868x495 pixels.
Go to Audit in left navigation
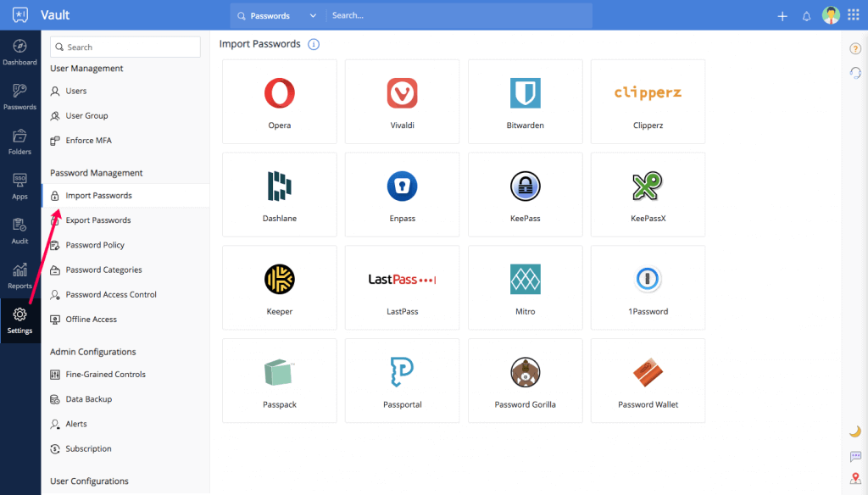pos(20,231)
